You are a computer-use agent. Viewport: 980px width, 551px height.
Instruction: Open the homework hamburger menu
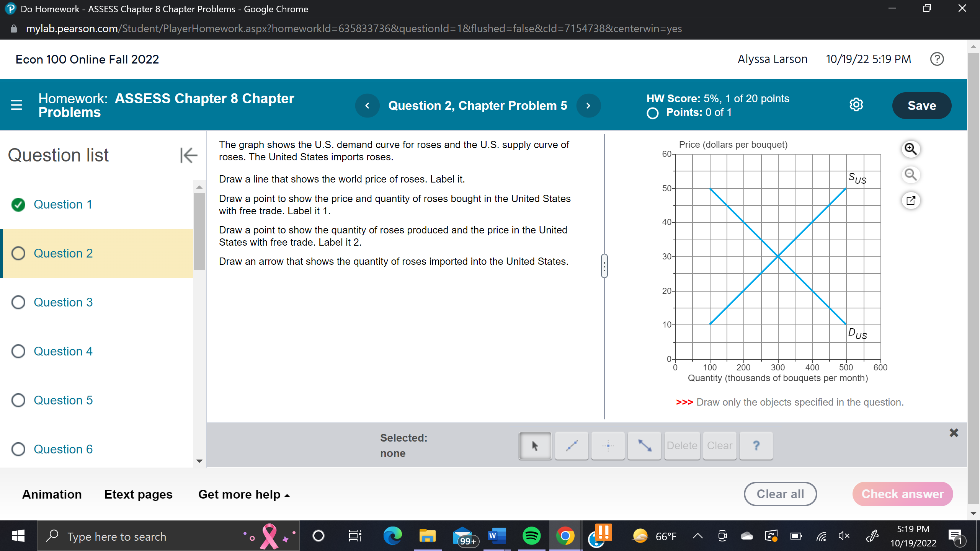[x=16, y=105]
